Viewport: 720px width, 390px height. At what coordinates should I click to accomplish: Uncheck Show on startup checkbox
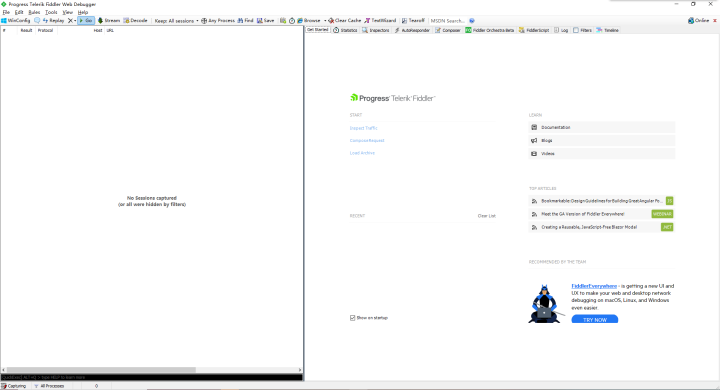352,318
